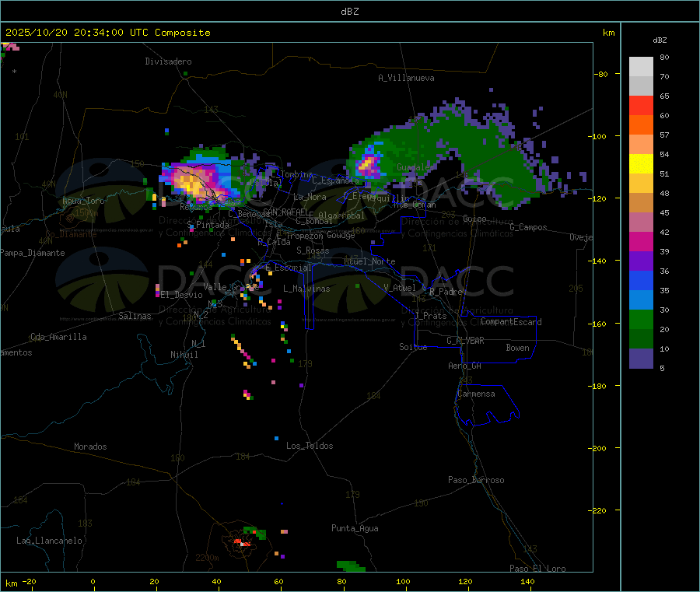Select the green 20 dBZ legend swatch
700x592 pixels.
[x=641, y=319]
